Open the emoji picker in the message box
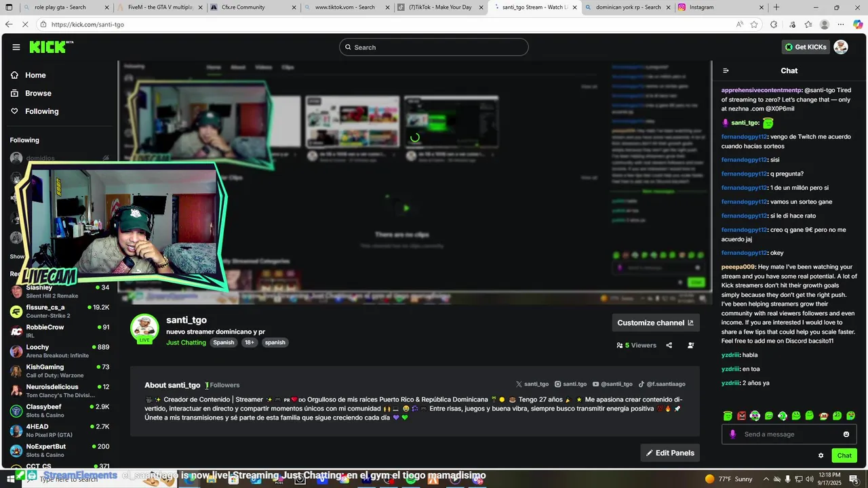Viewport: 868px width, 488px height. pos(846,434)
